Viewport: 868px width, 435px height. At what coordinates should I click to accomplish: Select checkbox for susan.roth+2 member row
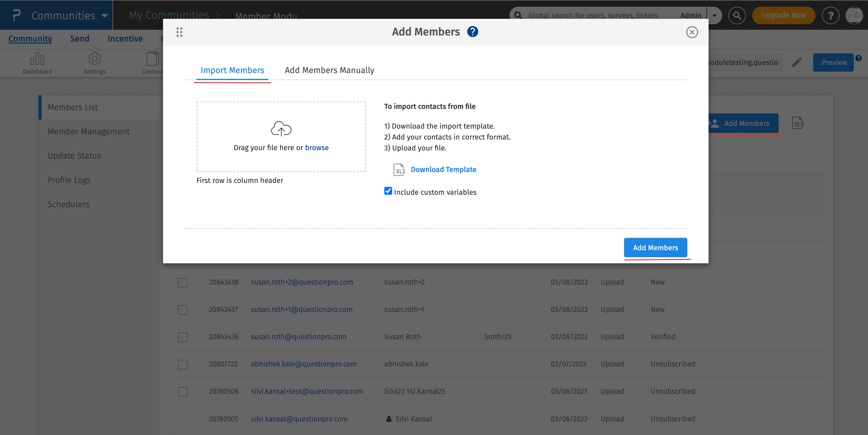point(183,282)
